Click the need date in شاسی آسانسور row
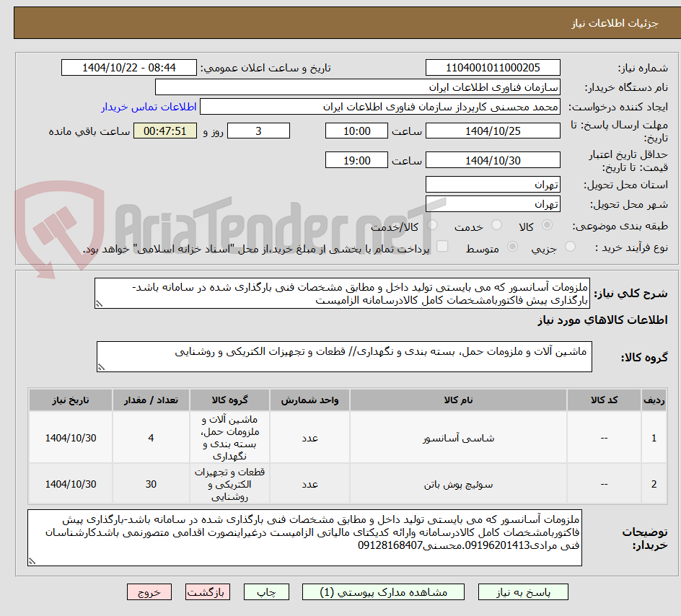The image size is (681, 616). (x=71, y=438)
